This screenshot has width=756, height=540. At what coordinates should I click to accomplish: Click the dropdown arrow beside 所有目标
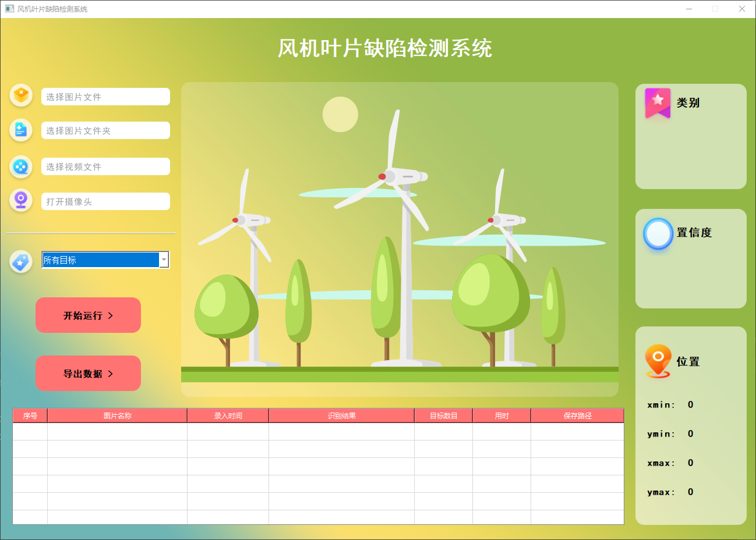pyautogui.click(x=164, y=260)
